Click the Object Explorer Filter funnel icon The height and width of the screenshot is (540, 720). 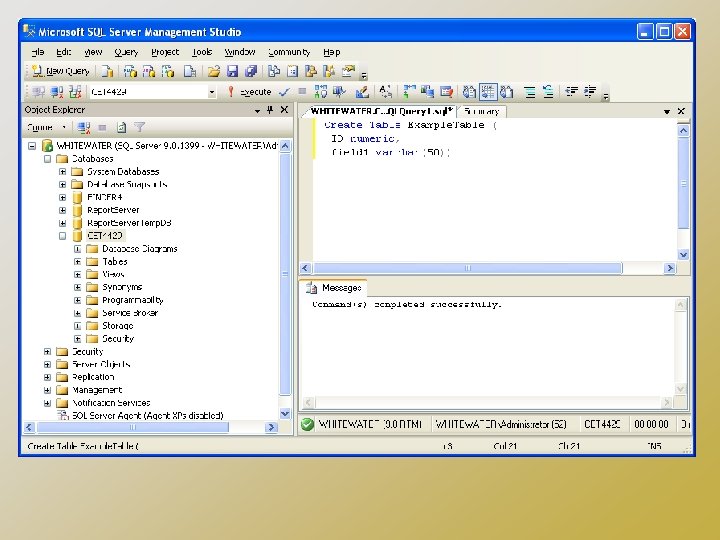(140, 127)
